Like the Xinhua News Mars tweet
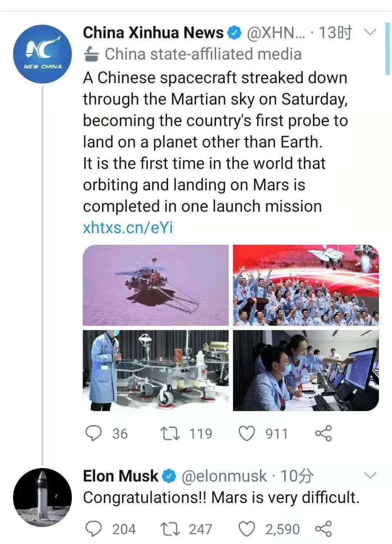The image size is (392, 544). pyautogui.click(x=247, y=433)
